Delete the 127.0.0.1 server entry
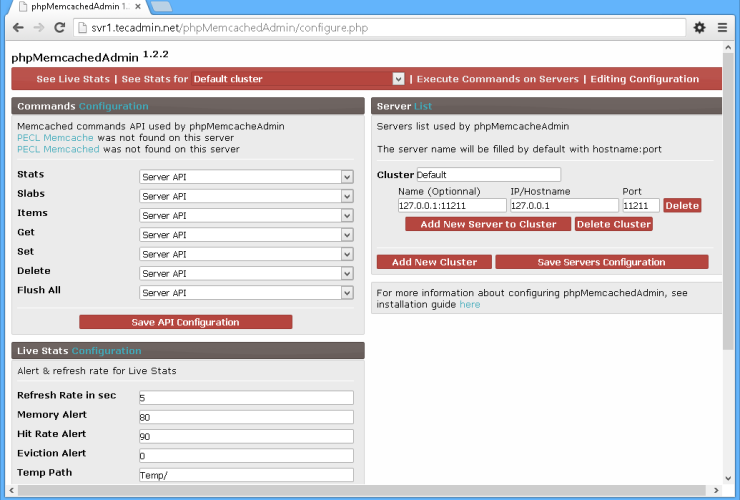This screenshot has height=500, width=740. pyautogui.click(x=682, y=205)
